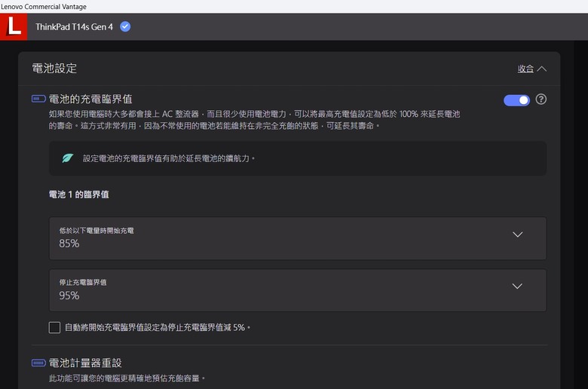Click the 電池計量器重設 heading
This screenshot has width=588, height=389.
[85, 363]
